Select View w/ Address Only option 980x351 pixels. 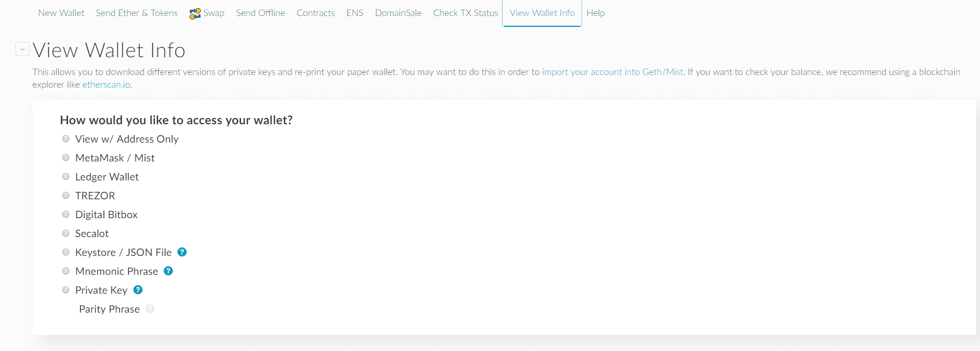click(66, 139)
